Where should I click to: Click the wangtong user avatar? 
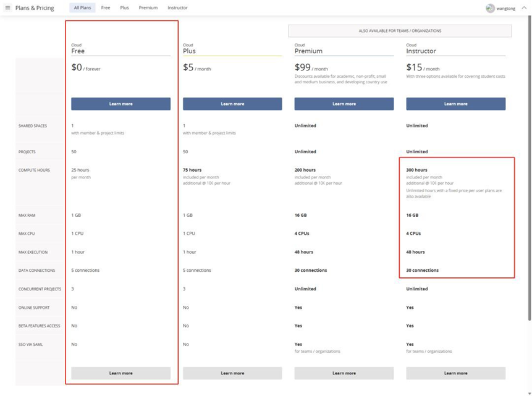click(490, 9)
